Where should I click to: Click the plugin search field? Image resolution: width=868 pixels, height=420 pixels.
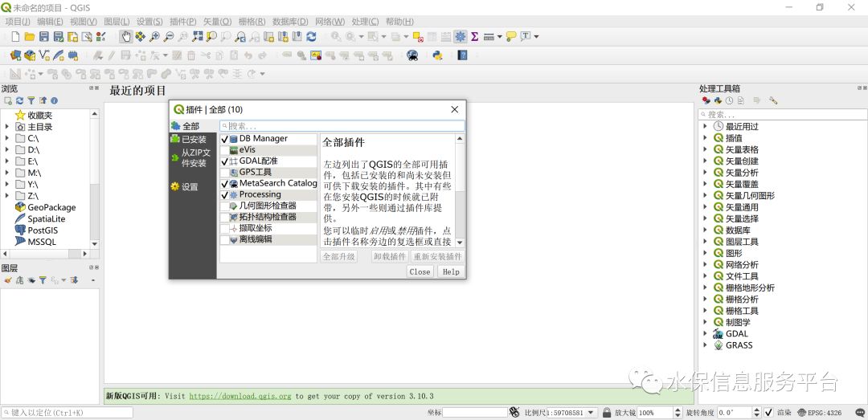click(x=342, y=126)
